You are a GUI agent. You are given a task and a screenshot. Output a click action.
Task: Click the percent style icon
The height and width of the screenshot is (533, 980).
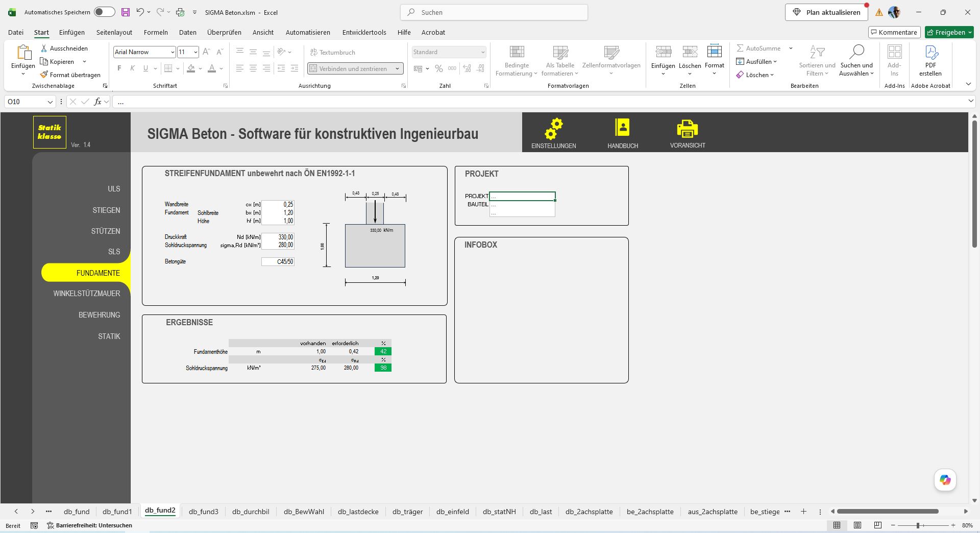(439, 68)
